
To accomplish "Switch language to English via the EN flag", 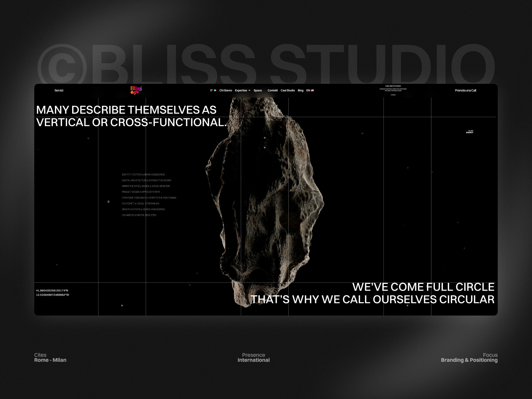I will point(310,90).
